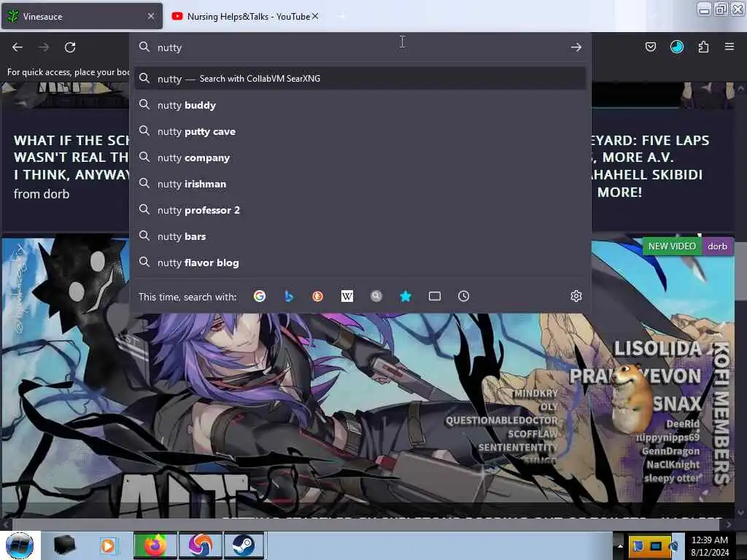Choose suggestion 'nutty irishman'

[360, 184]
